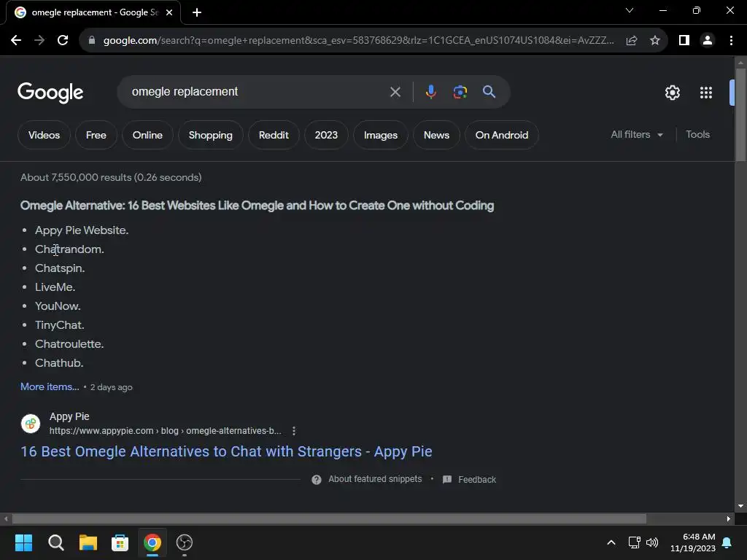Apply the On Android filter chip

pyautogui.click(x=502, y=135)
